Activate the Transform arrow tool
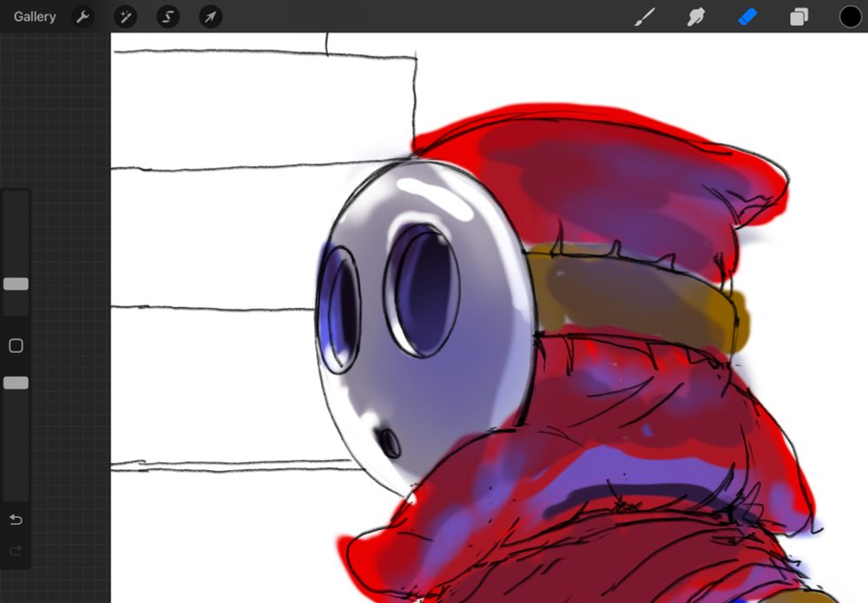868x603 pixels. (210, 16)
